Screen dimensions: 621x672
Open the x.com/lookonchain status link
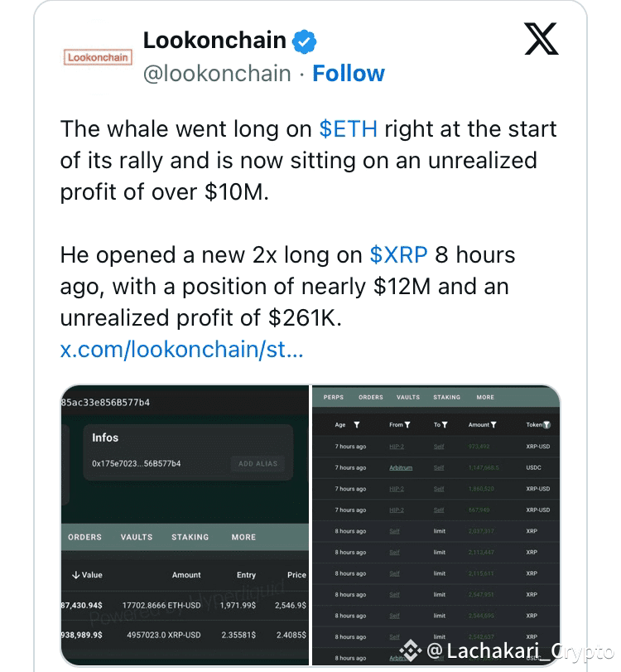(x=182, y=349)
